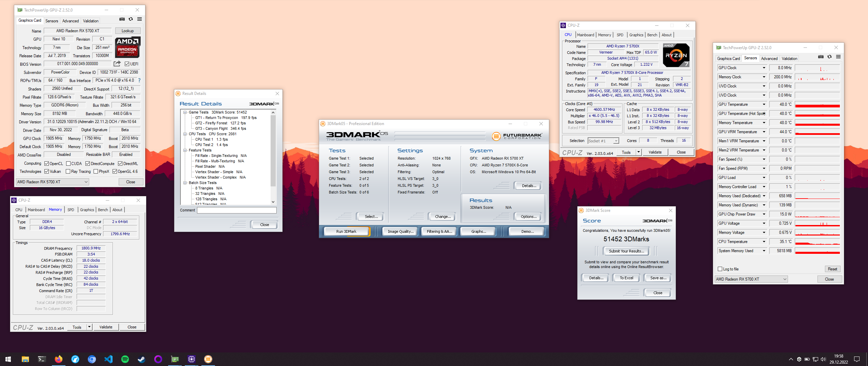Open Windows Start menu
868x366 pixels.
point(8,359)
